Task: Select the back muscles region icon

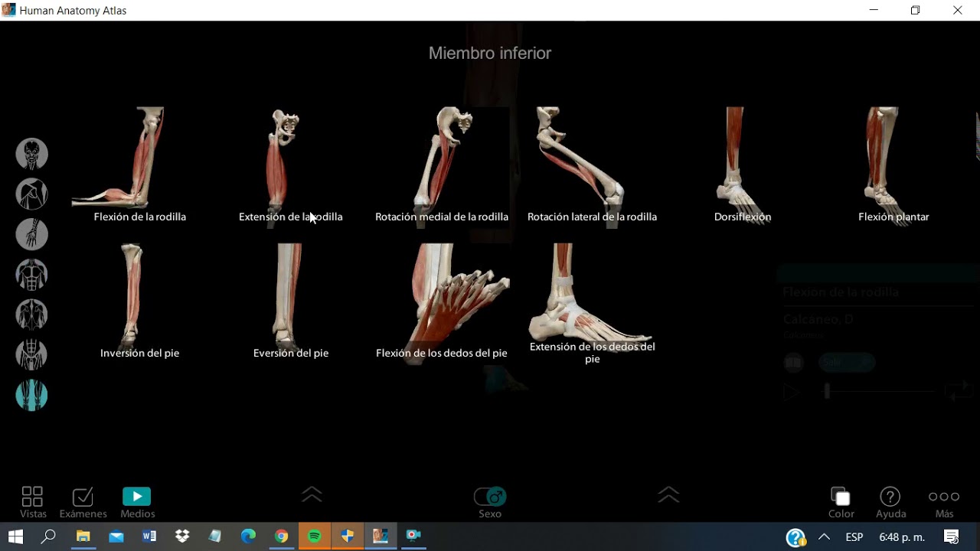Action: pos(32,315)
